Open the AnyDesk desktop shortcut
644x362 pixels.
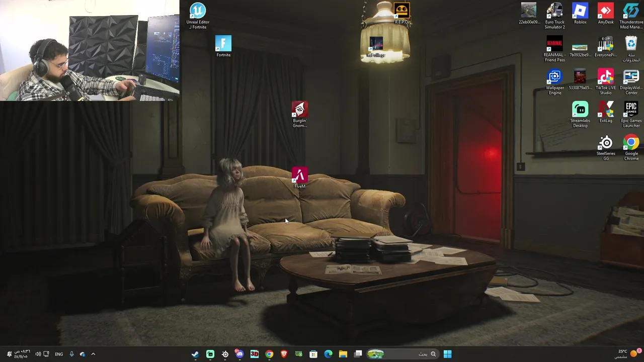[x=606, y=14]
